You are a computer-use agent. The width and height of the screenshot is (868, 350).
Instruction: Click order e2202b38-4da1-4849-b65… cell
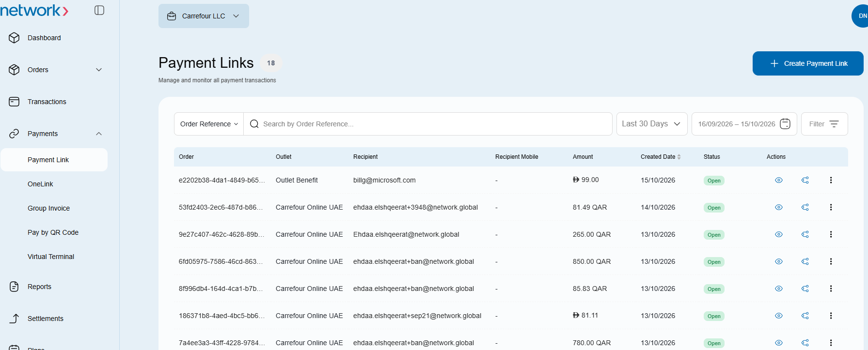pyautogui.click(x=222, y=180)
